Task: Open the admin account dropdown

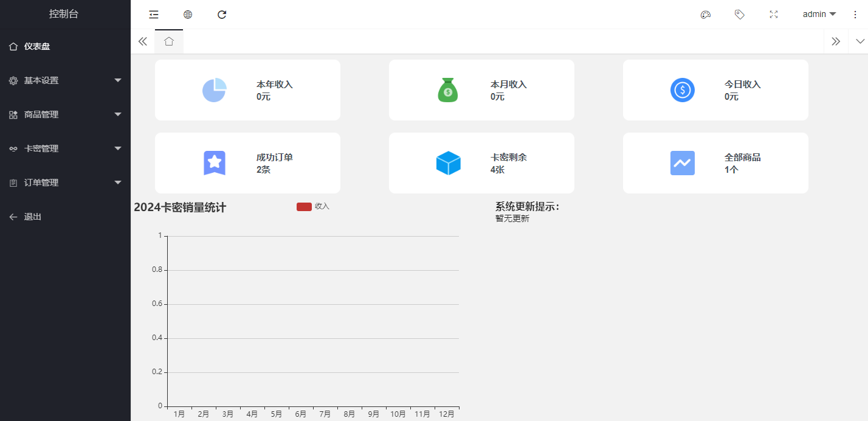Action: tap(818, 14)
